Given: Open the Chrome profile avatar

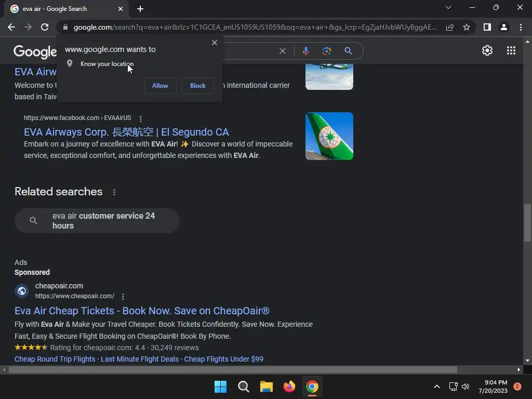Looking at the screenshot, I should (504, 27).
